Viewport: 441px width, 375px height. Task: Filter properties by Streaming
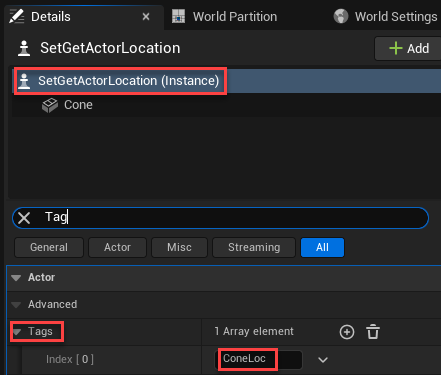(254, 247)
